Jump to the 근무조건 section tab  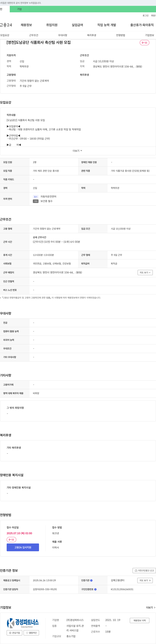[33, 35]
